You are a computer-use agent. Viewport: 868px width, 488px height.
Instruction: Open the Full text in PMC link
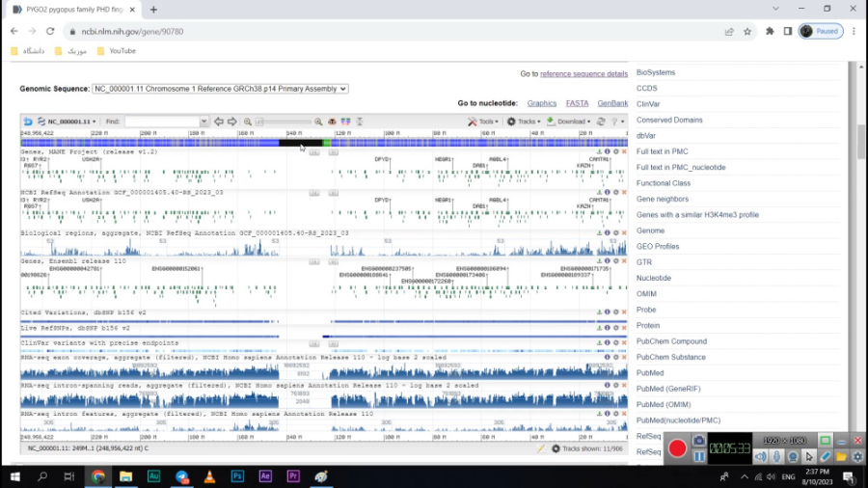coord(662,151)
